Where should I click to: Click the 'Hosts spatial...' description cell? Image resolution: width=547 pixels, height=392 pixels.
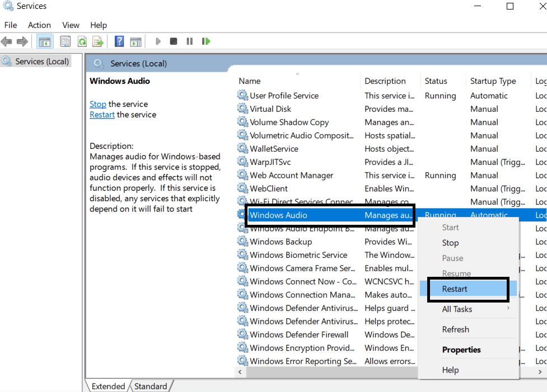pos(390,135)
